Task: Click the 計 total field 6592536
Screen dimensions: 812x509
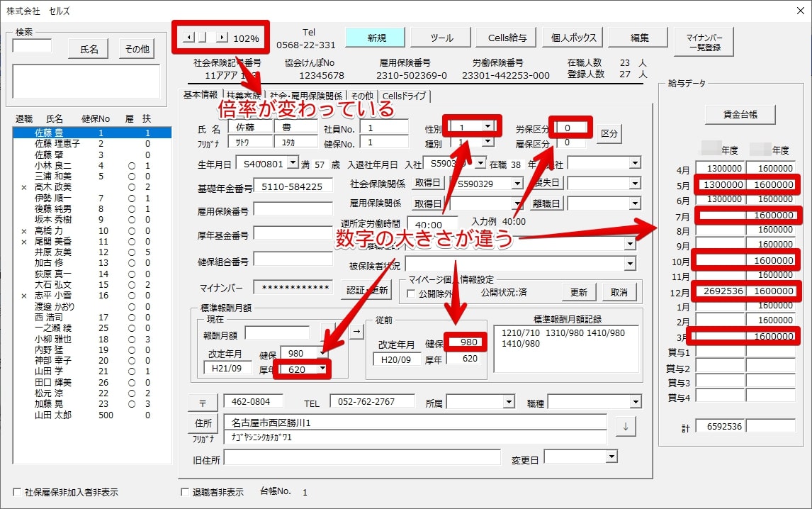Action: coord(721,427)
